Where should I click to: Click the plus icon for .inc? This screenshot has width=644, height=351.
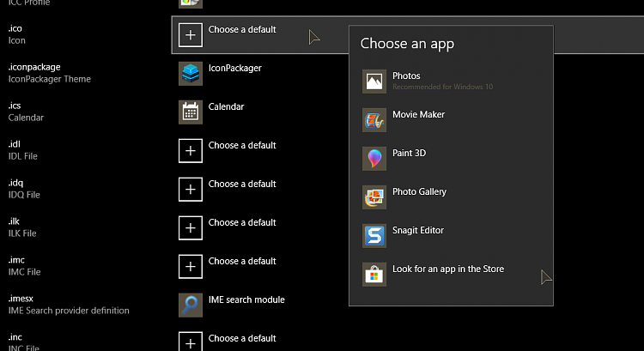tap(190, 342)
